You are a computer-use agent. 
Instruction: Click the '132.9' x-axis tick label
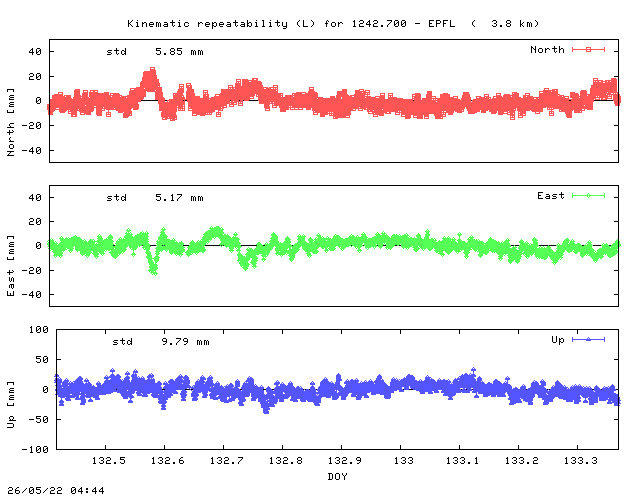[x=344, y=460]
